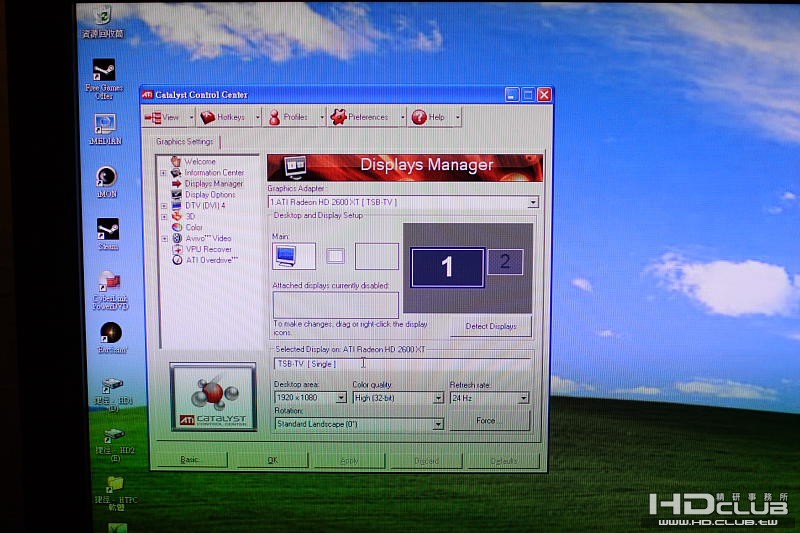Screen dimensions: 800x533
Task: Expand the Avivo Video tree node
Action: click(164, 239)
